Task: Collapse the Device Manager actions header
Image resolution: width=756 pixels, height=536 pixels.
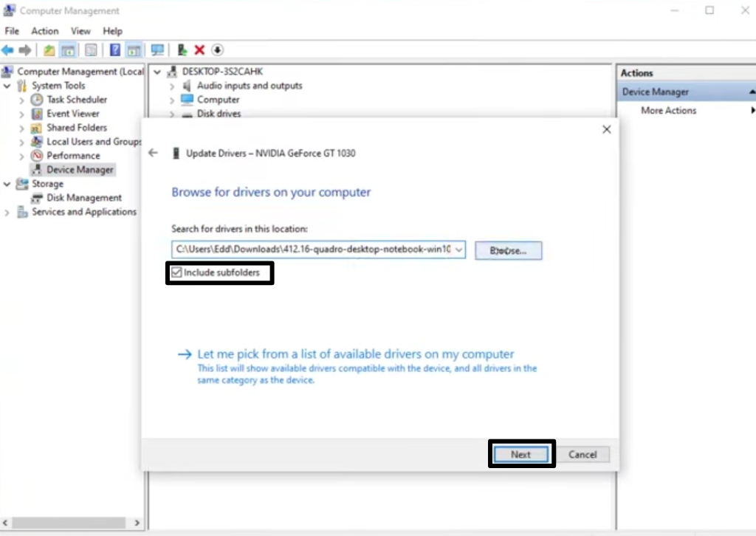Action: 752,92
